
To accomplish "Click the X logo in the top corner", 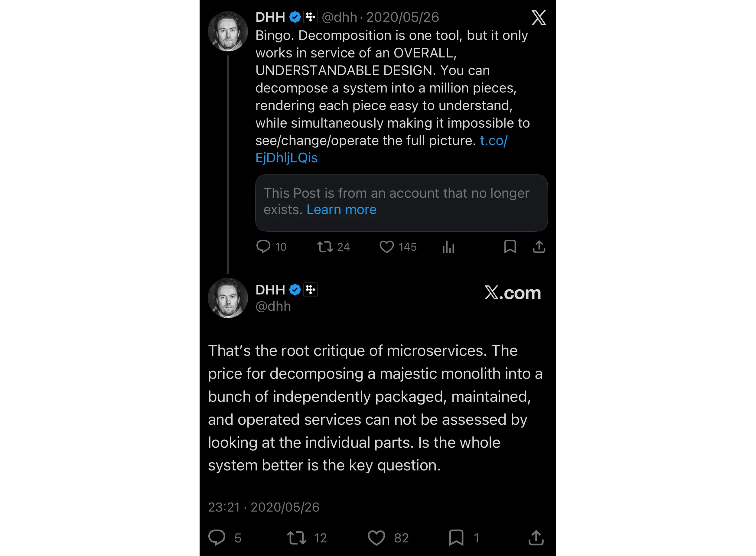I will pos(539,18).
